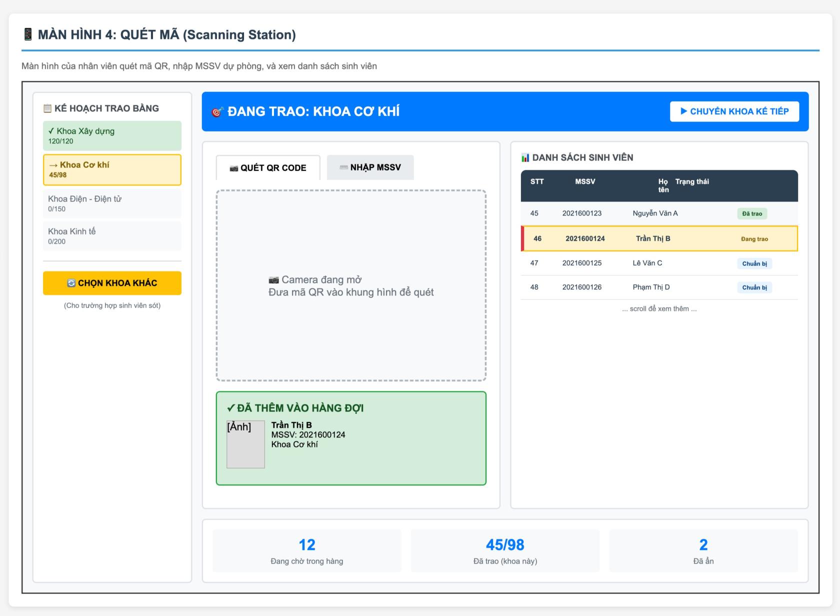Select Khoa Xây dựng in the plan list
This screenshot has height=616, width=840.
pyautogui.click(x=112, y=136)
